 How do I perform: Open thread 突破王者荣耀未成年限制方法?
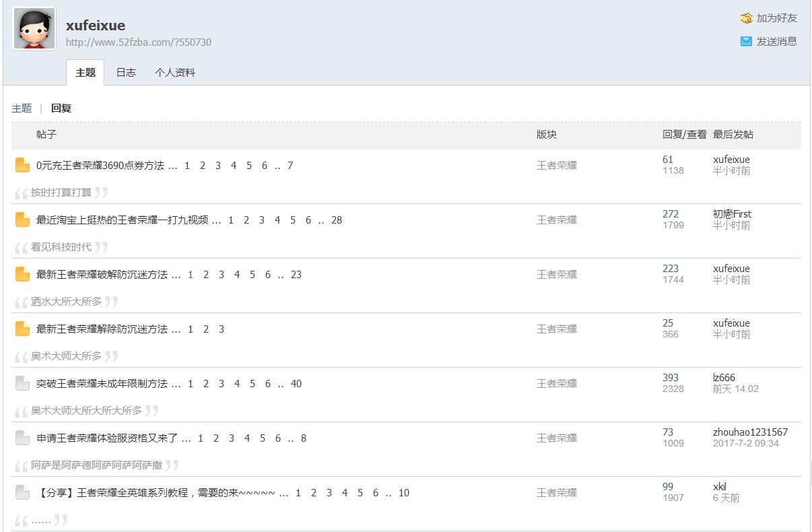(102, 384)
